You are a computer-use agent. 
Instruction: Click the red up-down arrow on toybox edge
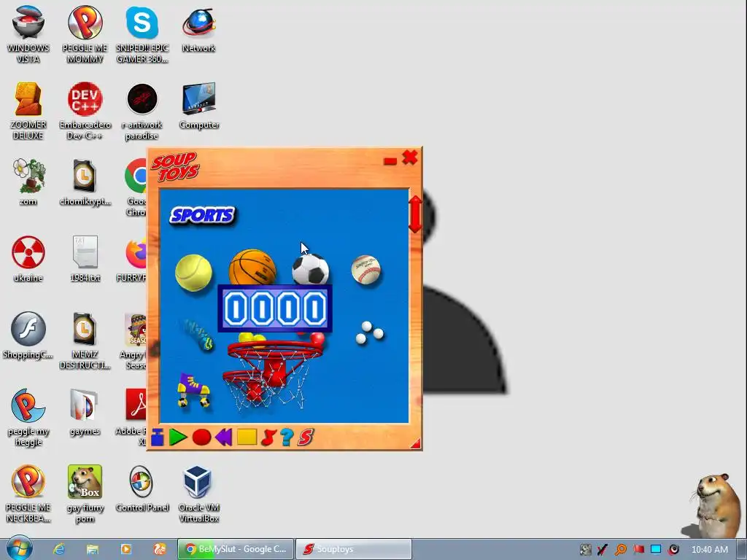pyautogui.click(x=415, y=214)
